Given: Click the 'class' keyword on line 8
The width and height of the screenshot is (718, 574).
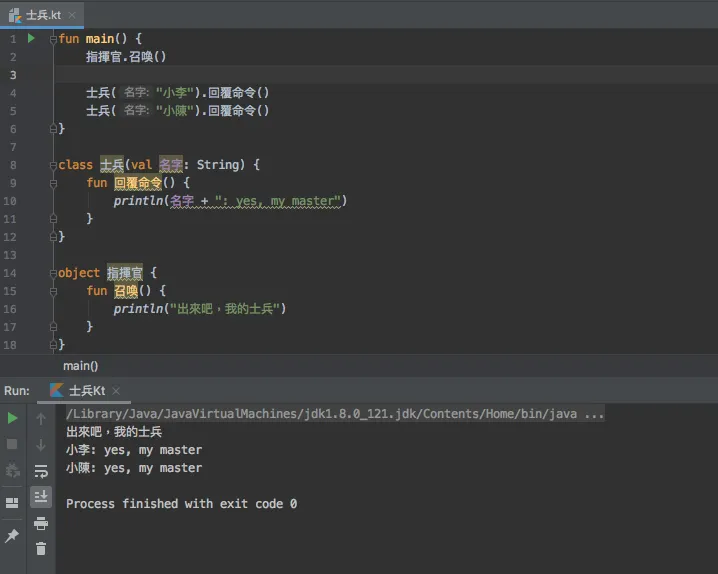Looking at the screenshot, I should [76, 165].
